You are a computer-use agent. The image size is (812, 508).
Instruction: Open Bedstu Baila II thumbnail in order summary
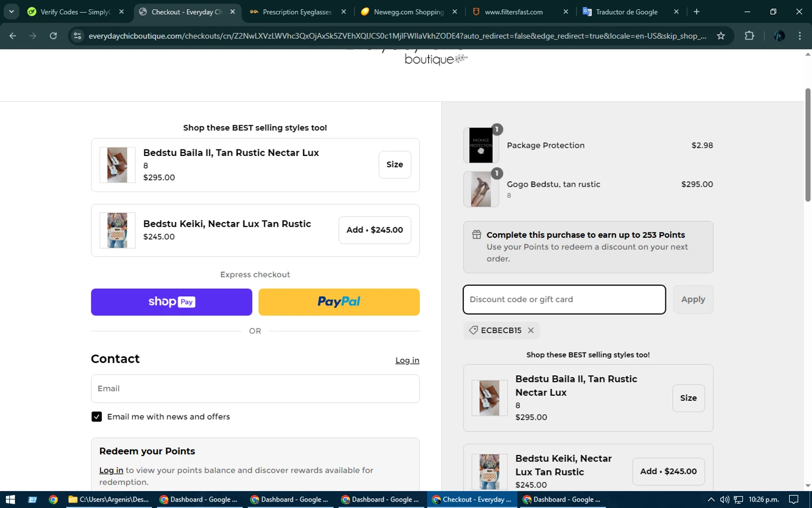(x=489, y=398)
